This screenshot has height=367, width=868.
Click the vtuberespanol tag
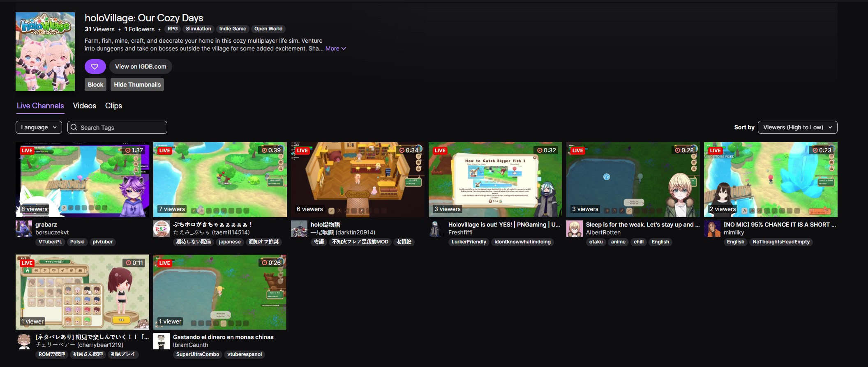point(245,354)
